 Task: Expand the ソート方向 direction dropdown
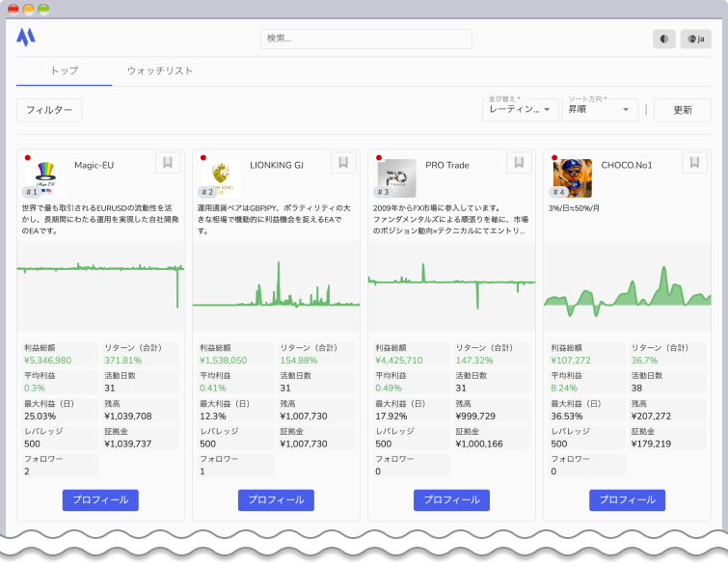599,110
